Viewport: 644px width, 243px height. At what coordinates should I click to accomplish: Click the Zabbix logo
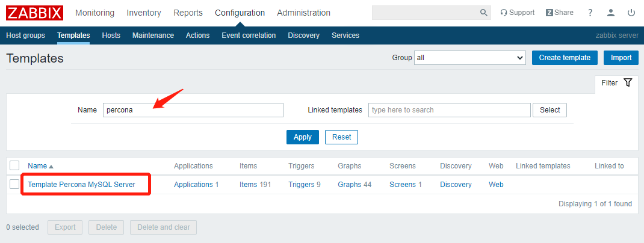point(34,13)
